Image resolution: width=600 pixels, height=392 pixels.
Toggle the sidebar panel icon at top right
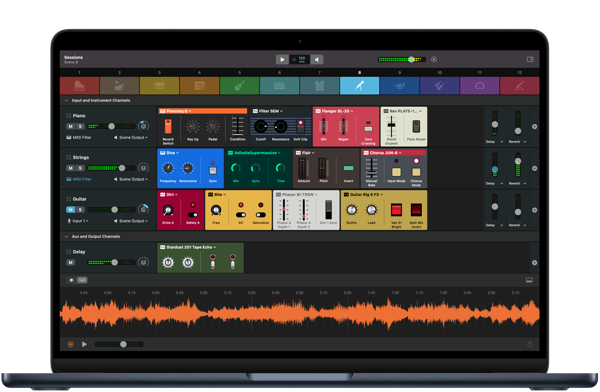[x=530, y=59]
